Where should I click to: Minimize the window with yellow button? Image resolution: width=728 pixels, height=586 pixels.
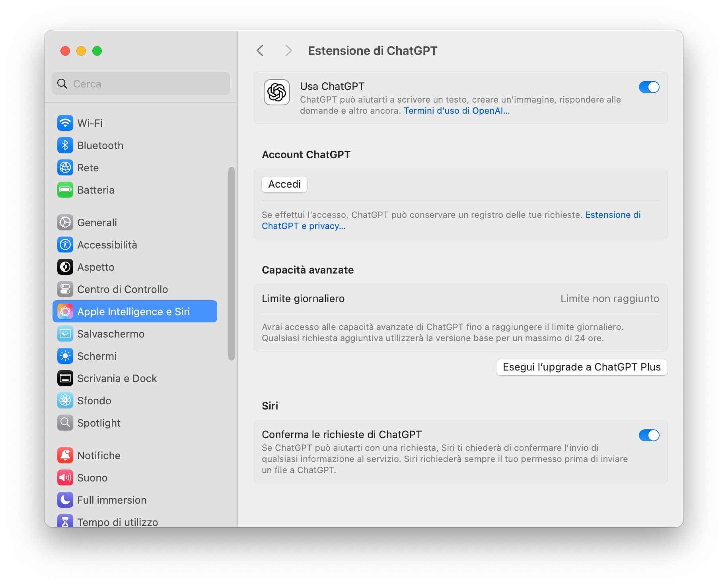[x=81, y=51]
